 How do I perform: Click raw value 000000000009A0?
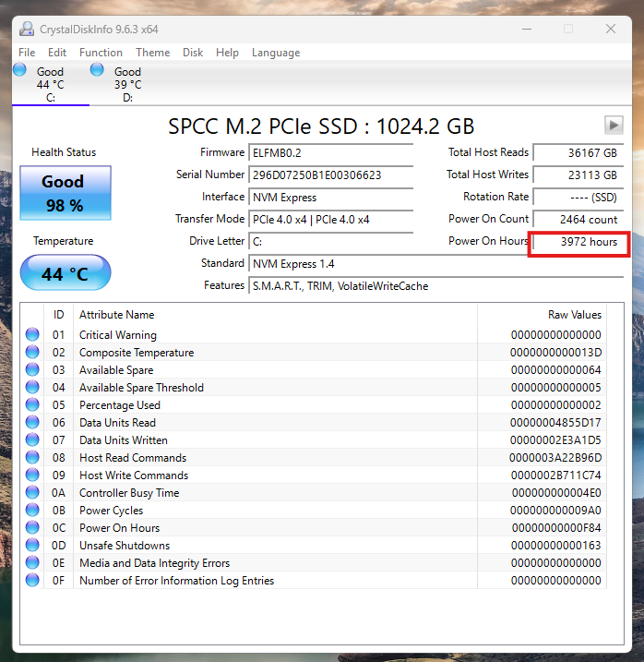pyautogui.click(x=555, y=511)
